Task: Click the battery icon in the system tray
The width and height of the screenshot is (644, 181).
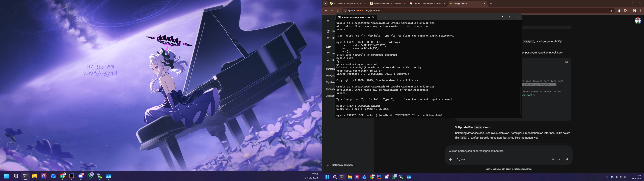Action: (x=626, y=177)
